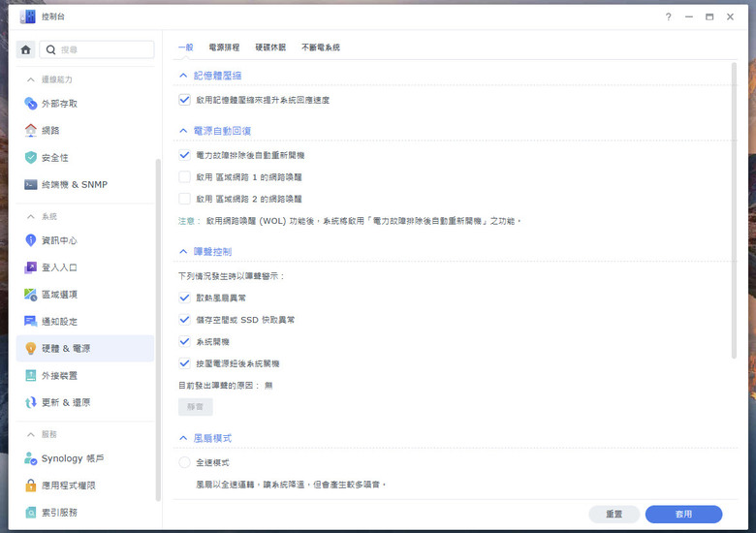
Task: Collapse the 嗶聲控制 section
Action: point(183,252)
